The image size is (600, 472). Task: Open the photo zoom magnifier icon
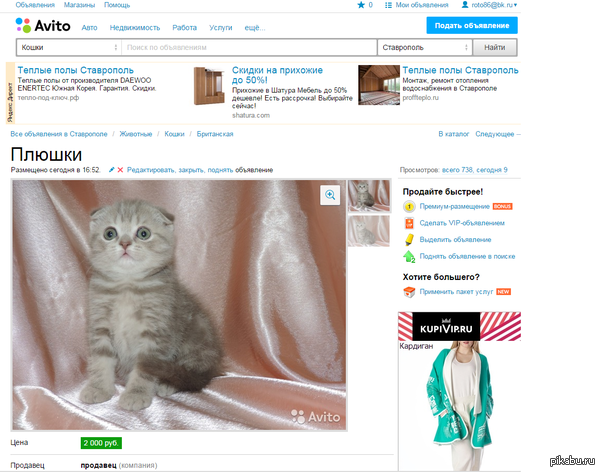(330, 195)
